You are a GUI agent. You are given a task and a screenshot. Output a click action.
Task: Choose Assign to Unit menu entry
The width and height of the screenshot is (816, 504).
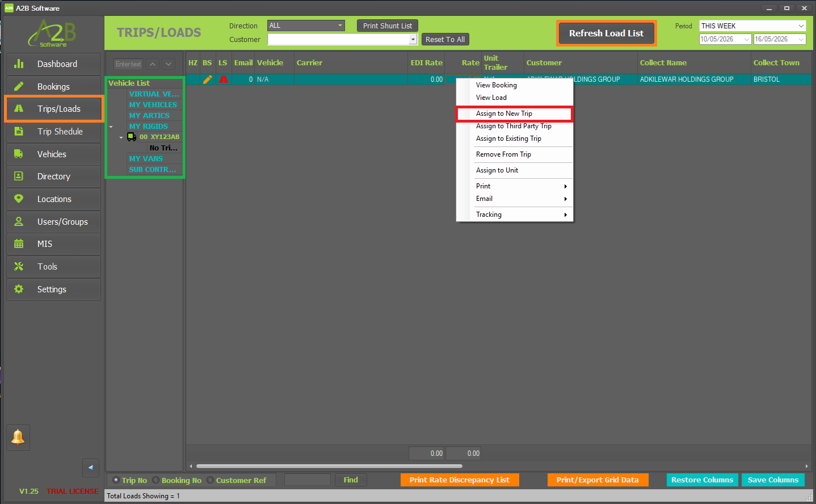point(515,170)
